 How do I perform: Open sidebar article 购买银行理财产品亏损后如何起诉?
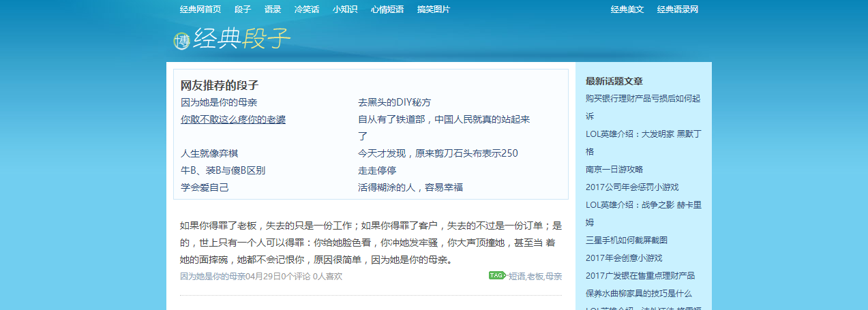point(643,107)
